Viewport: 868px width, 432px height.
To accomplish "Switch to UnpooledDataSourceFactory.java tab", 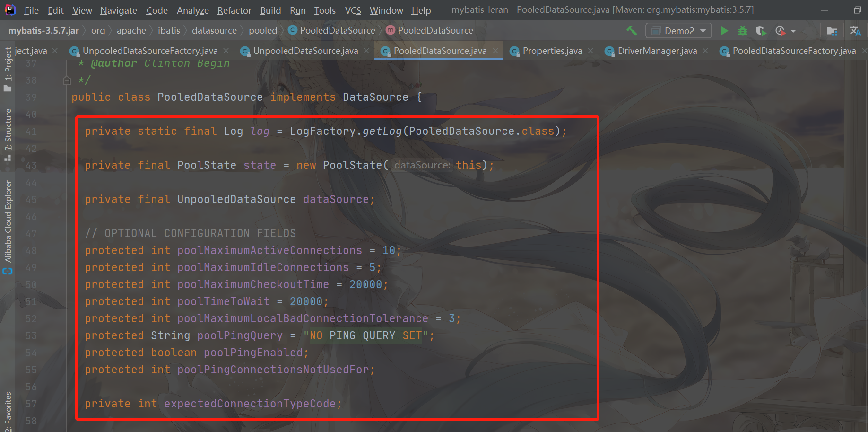I will (x=150, y=51).
